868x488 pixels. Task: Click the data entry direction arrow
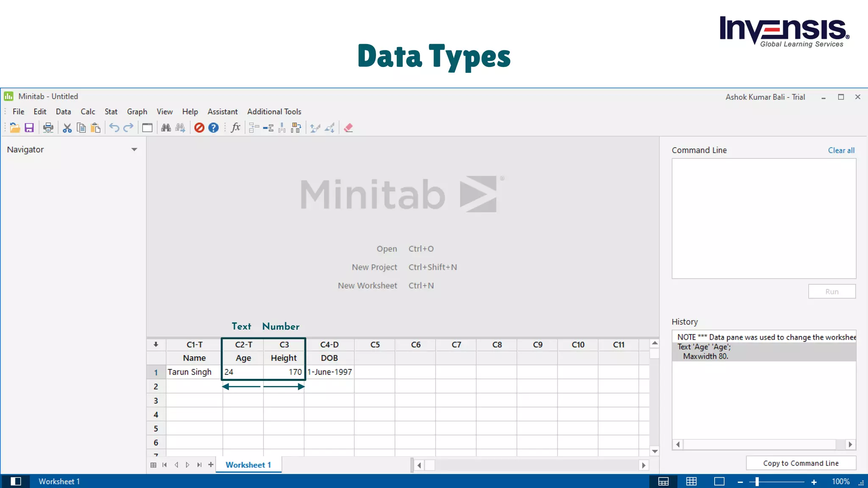[x=156, y=345]
